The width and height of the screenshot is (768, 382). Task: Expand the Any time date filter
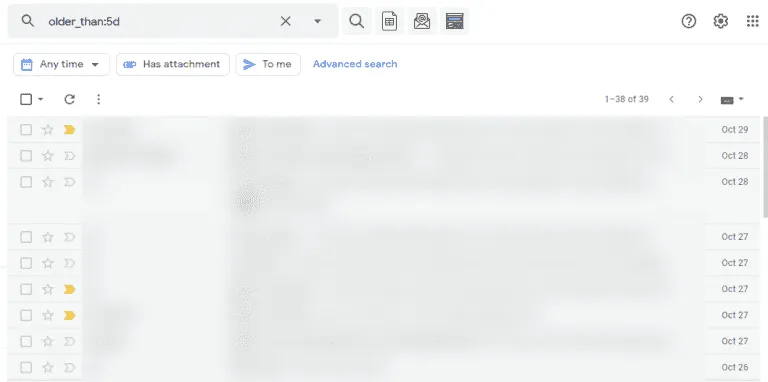coord(61,64)
